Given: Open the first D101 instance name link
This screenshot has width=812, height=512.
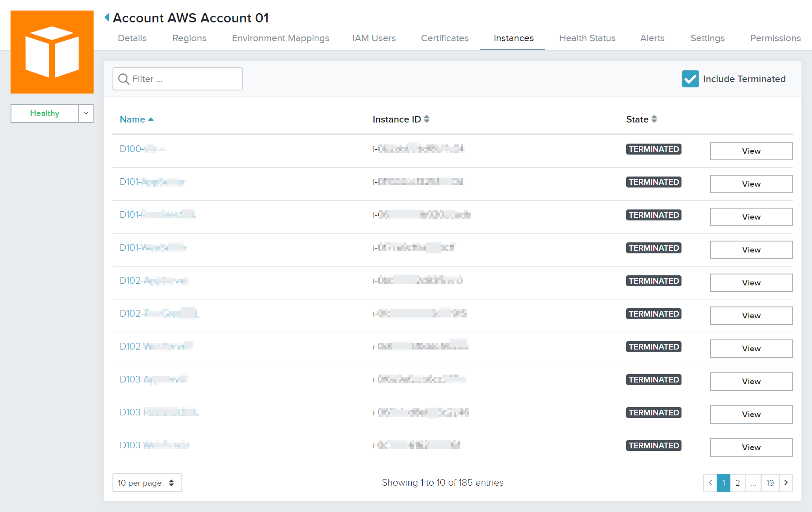Looking at the screenshot, I should point(152,182).
